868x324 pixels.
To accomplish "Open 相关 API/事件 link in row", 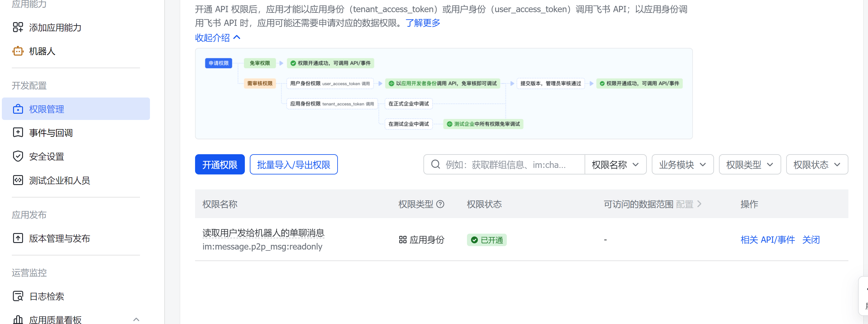I will coord(768,240).
